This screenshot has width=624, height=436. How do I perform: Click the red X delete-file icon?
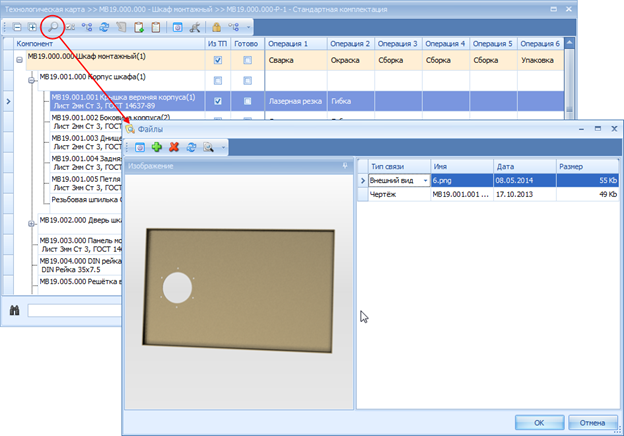click(x=174, y=146)
